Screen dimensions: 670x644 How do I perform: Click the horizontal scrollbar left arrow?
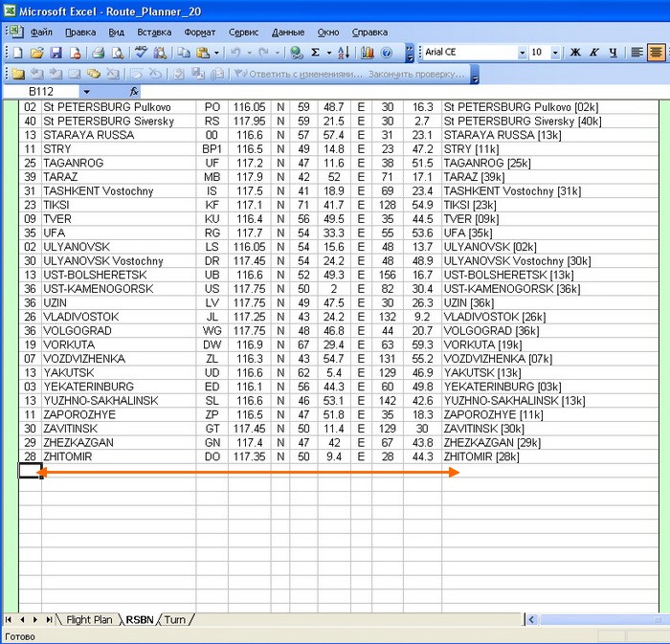(531, 619)
